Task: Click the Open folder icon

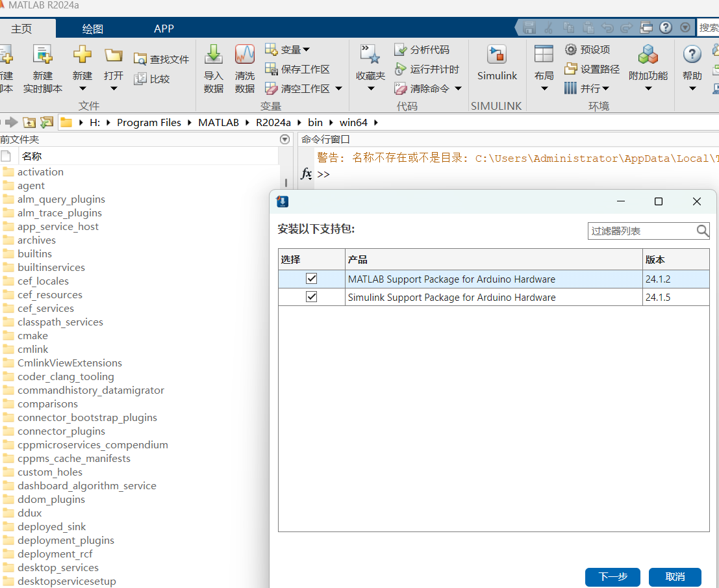Action: 113,55
